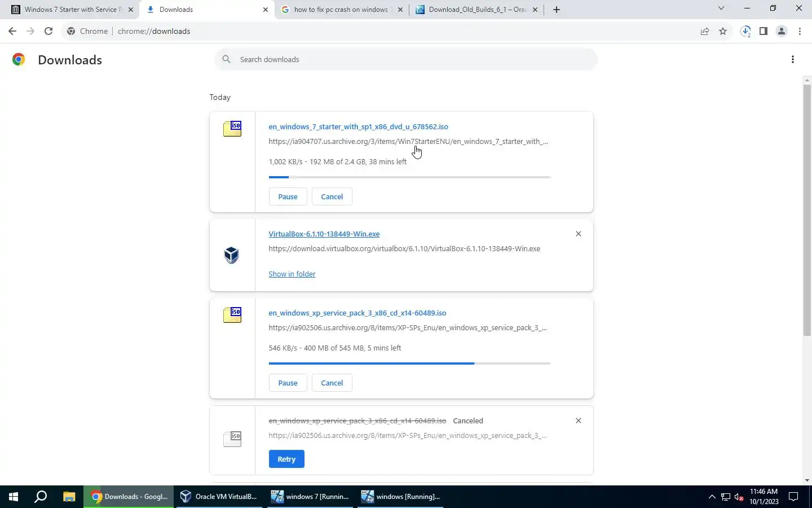Pause the Windows 7 starter ISO download
Screen dimensions: 812x508
tap(288, 196)
